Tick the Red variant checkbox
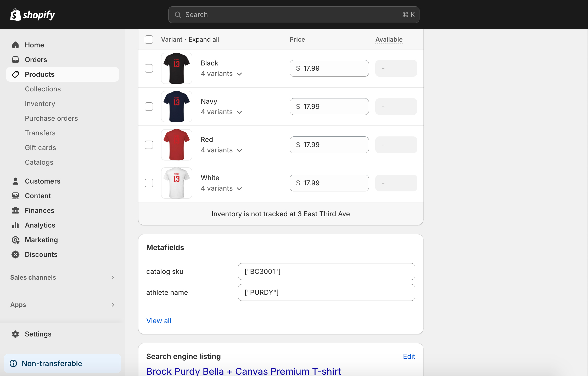 pyautogui.click(x=149, y=145)
